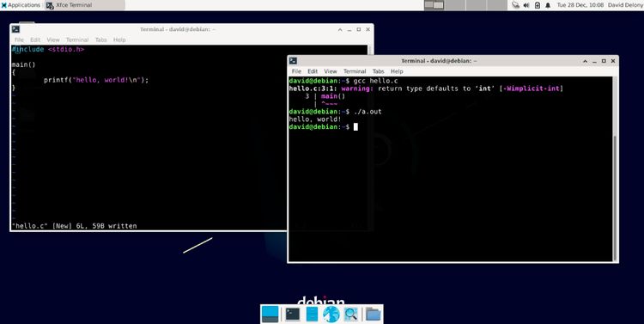
Task: Open the Terminal menu in the vim terminal
Action: tap(77, 40)
